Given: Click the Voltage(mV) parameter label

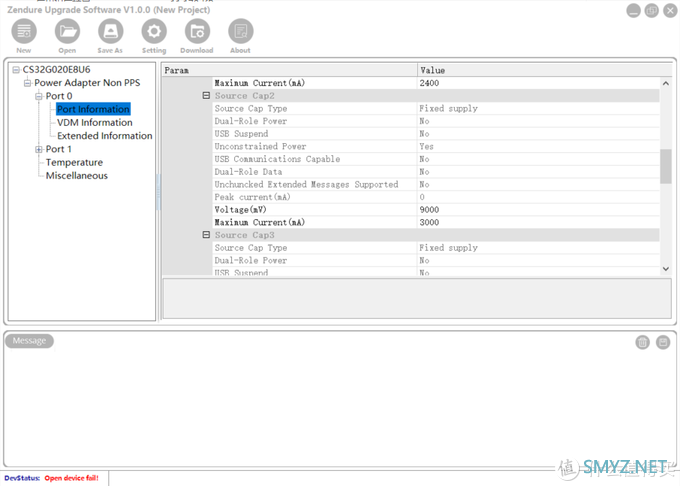Looking at the screenshot, I should (240, 210).
